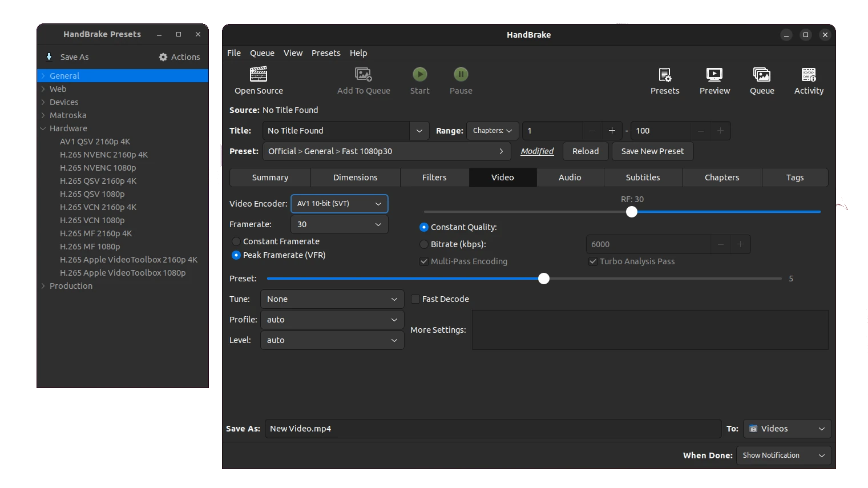Toggle the Turbo Analysis Pass checkbox
Image resolution: width=868 pixels, height=488 pixels.
pyautogui.click(x=593, y=261)
